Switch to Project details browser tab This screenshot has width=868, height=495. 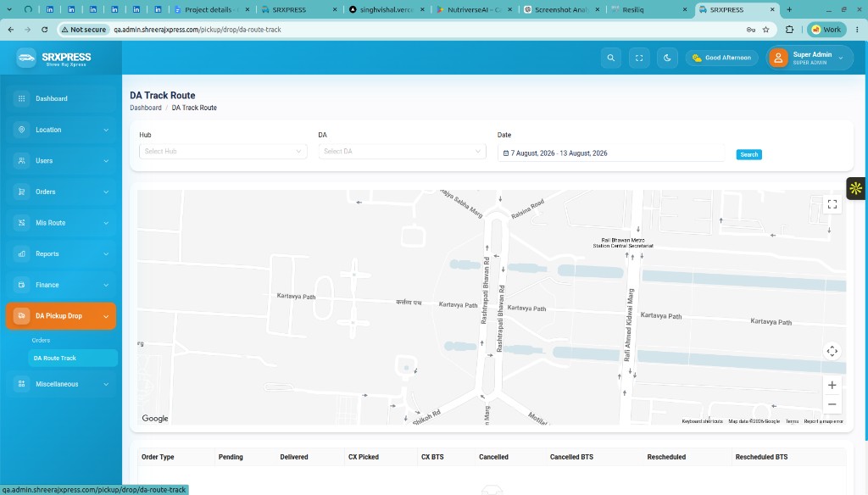(211, 9)
